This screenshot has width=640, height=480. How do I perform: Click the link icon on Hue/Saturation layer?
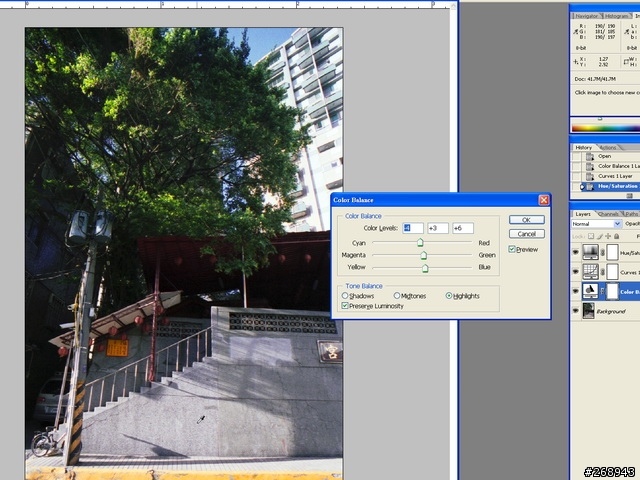point(602,252)
